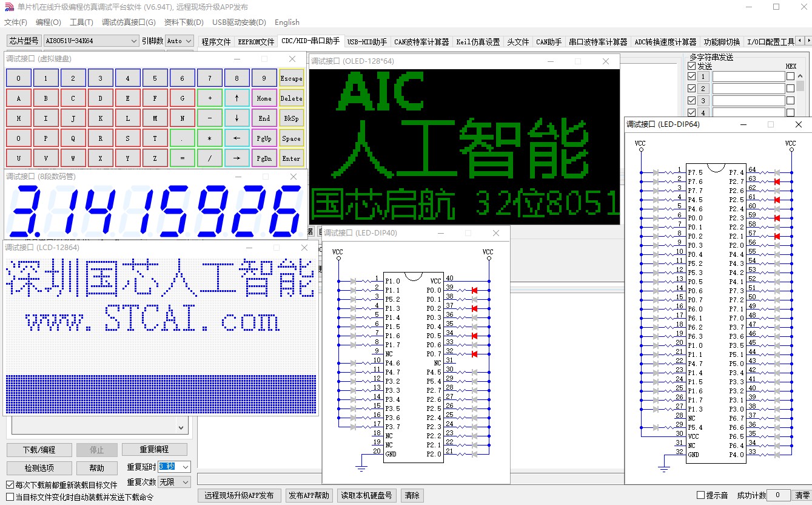812x505 pixels.
Task: Switch to the Keil仿真设置 tab
Action: [478, 42]
